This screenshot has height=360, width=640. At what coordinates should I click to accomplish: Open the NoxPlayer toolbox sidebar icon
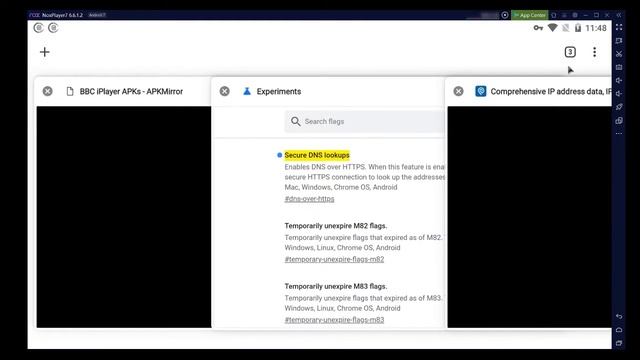point(619,67)
